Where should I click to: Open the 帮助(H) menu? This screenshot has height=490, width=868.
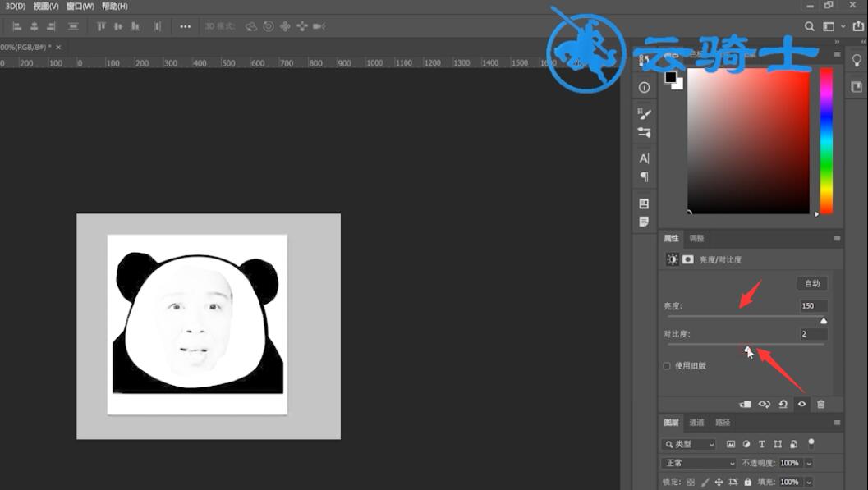point(115,6)
